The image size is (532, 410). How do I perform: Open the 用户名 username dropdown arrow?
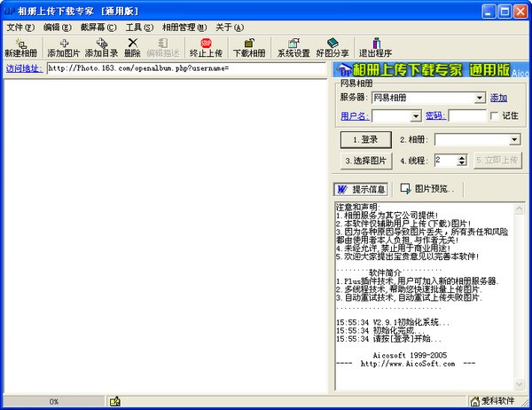coord(416,116)
